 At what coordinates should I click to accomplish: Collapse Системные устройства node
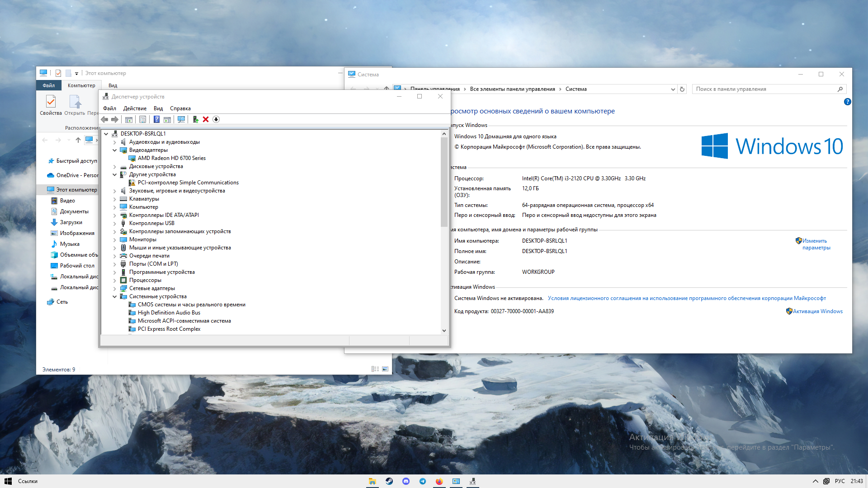coord(115,296)
